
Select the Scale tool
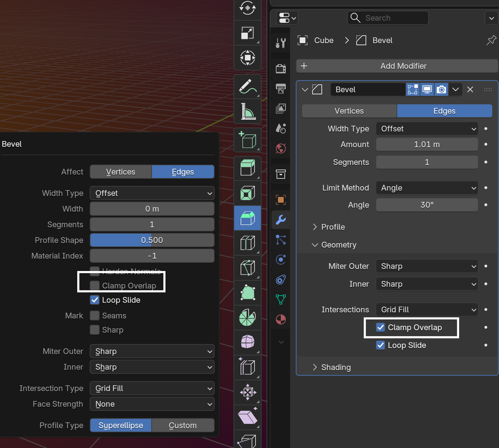248,33
